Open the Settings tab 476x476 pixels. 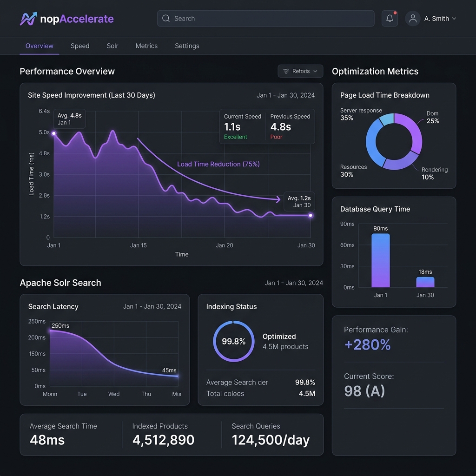(187, 46)
